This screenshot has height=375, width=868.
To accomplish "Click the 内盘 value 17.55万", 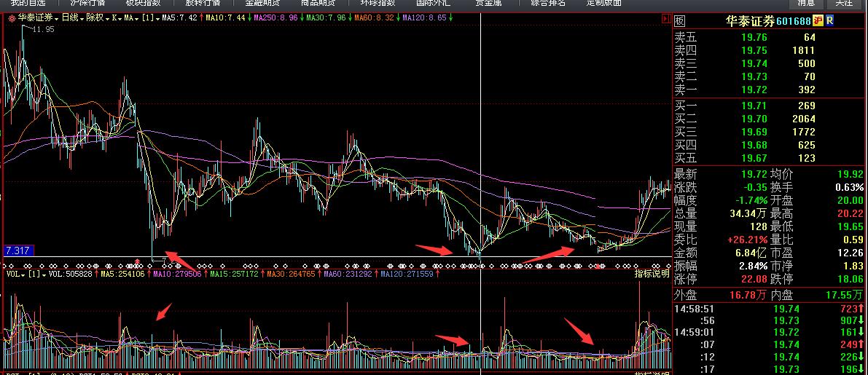I will coord(844,295).
